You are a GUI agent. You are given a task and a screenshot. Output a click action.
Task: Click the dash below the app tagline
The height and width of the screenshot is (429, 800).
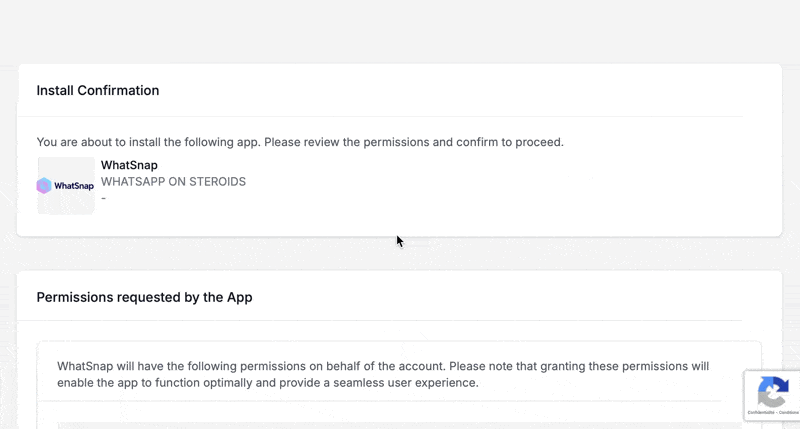pos(103,198)
